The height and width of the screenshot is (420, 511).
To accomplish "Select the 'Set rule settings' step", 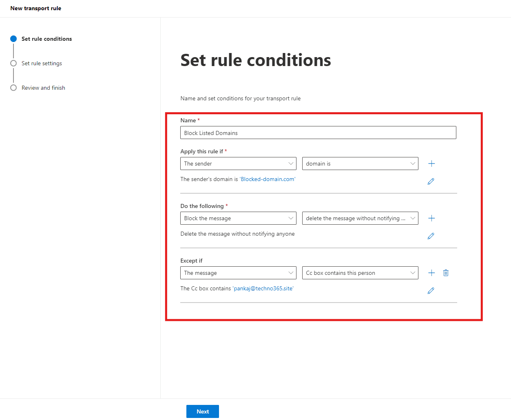I will pos(42,63).
